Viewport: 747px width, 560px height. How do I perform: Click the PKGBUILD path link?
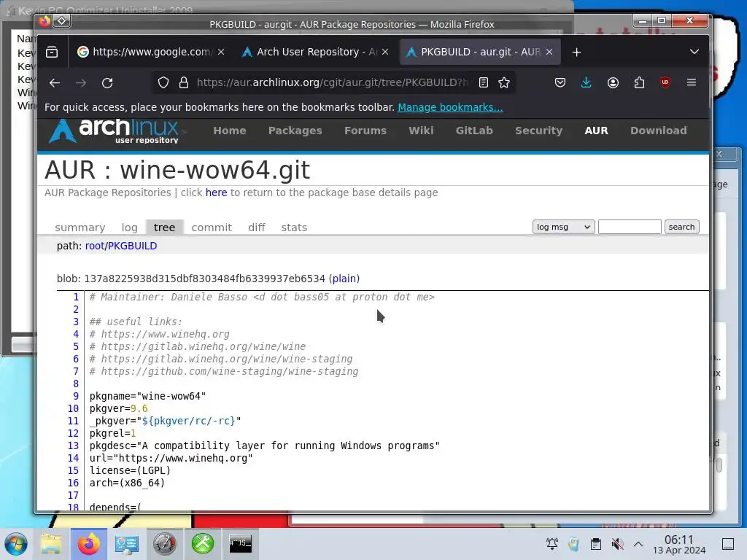coord(132,246)
